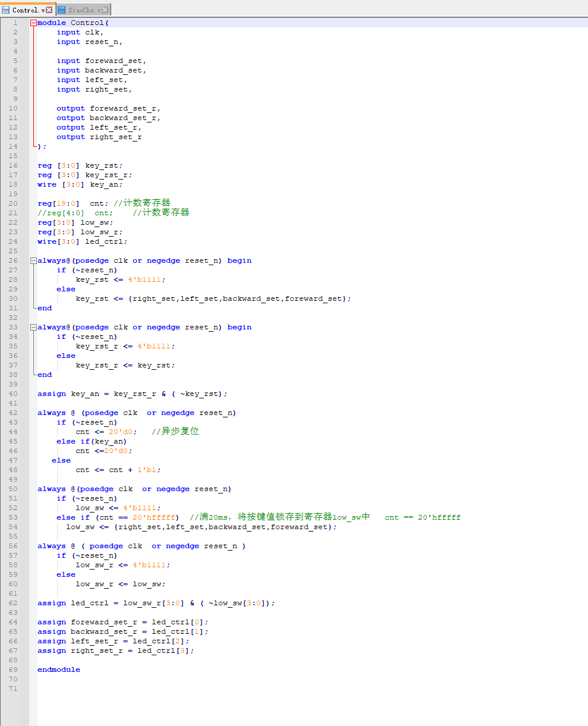Image resolution: width=588 pixels, height=726 pixels.
Task: Click on 'output backward_set_r,' line
Action: [x=109, y=118]
